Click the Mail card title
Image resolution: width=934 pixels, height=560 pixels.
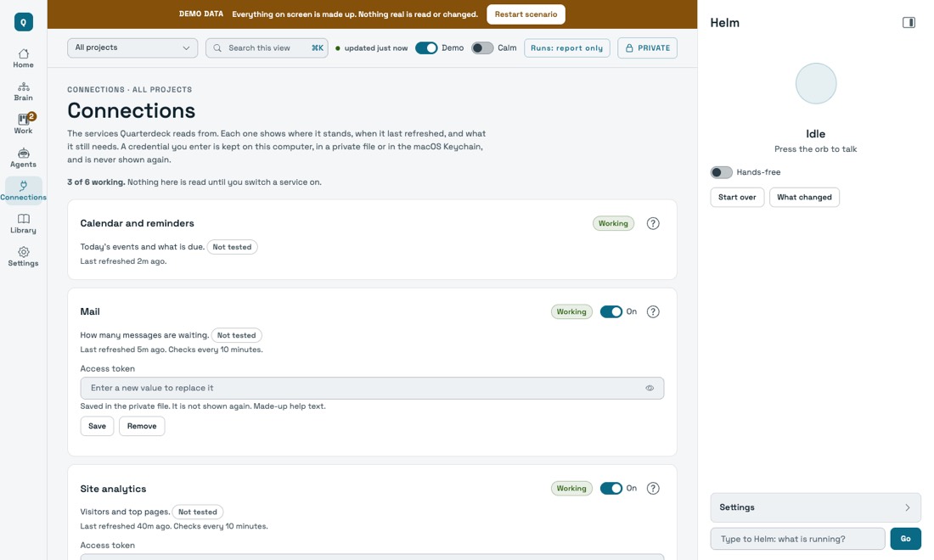pos(90,312)
